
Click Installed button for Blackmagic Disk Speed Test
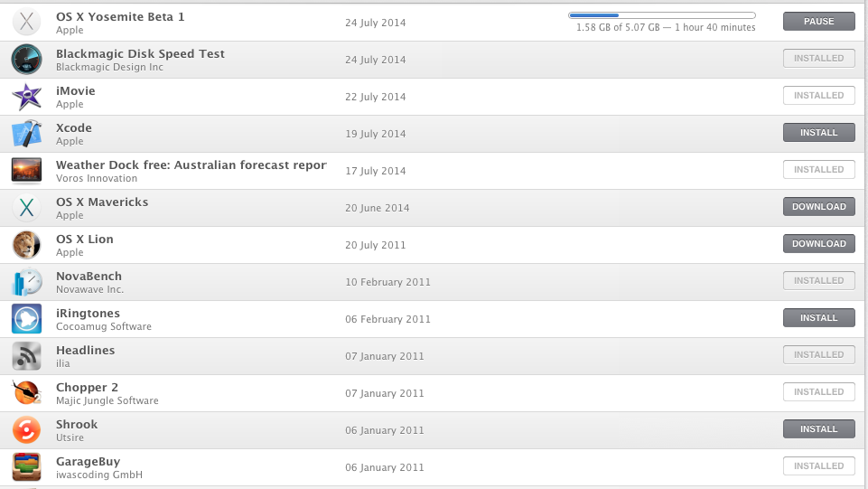point(818,58)
